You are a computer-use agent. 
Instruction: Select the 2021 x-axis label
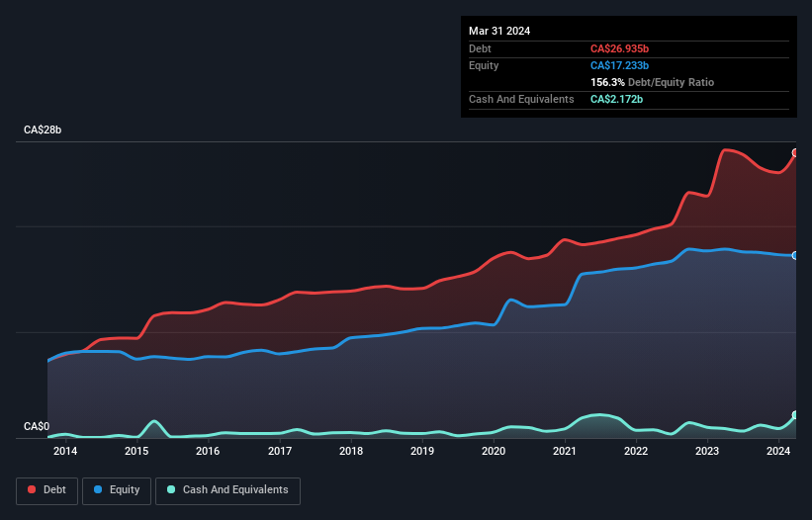click(565, 451)
